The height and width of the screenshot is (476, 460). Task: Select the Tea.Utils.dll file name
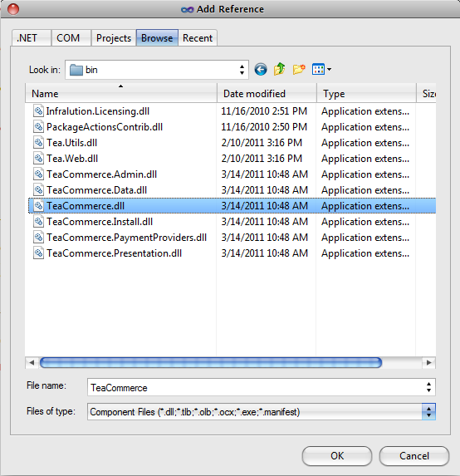coord(72,143)
